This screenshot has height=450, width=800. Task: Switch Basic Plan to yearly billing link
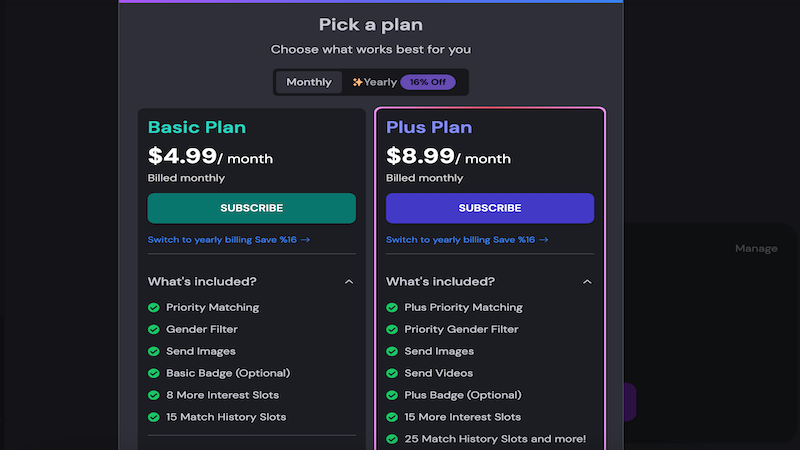click(x=229, y=240)
